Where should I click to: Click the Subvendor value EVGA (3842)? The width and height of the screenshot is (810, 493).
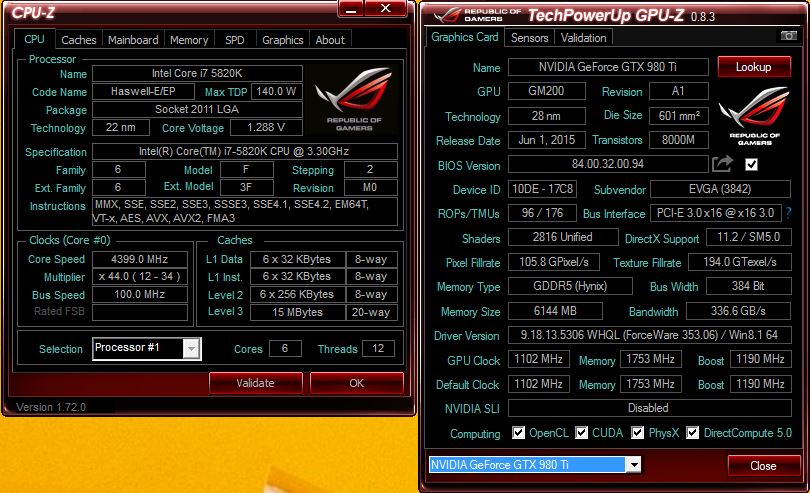click(x=720, y=189)
